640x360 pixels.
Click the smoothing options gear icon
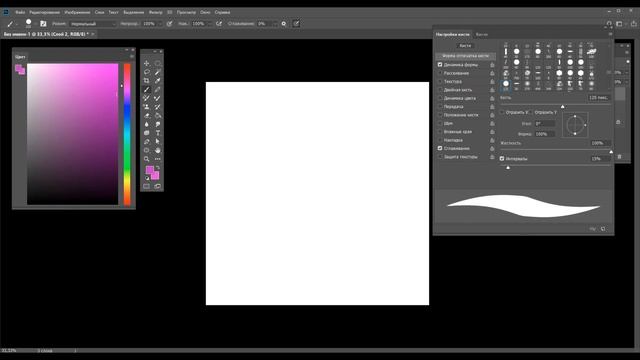284,24
